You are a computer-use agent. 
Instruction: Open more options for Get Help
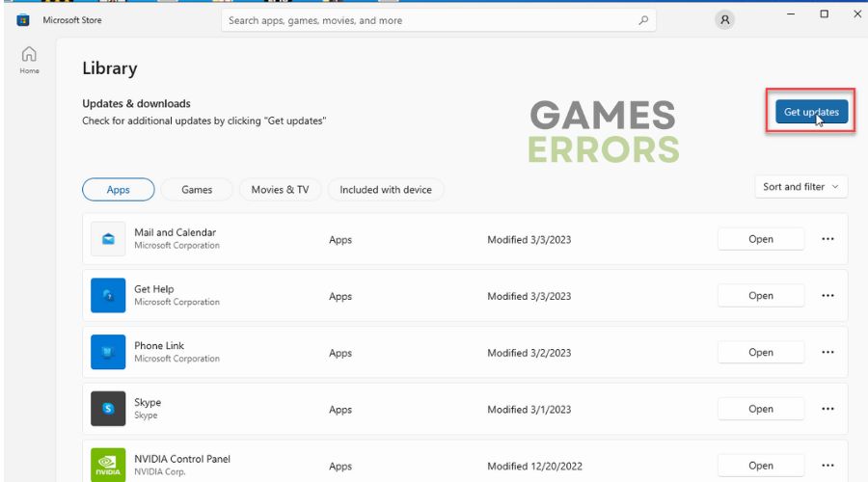click(x=827, y=296)
